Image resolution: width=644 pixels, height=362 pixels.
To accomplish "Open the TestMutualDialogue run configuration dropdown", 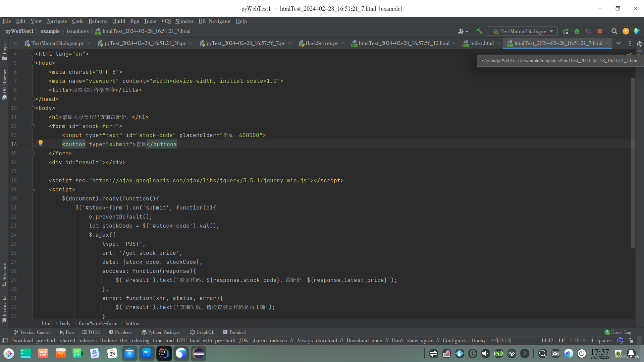I will point(523,31).
